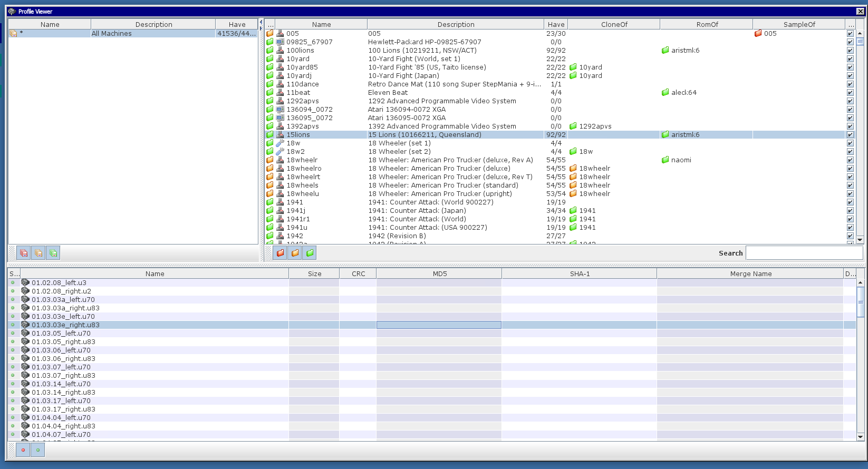Image resolution: width=868 pixels, height=469 pixels.
Task: Click the Profile Viewer title bar icon
Action: click(x=12, y=11)
